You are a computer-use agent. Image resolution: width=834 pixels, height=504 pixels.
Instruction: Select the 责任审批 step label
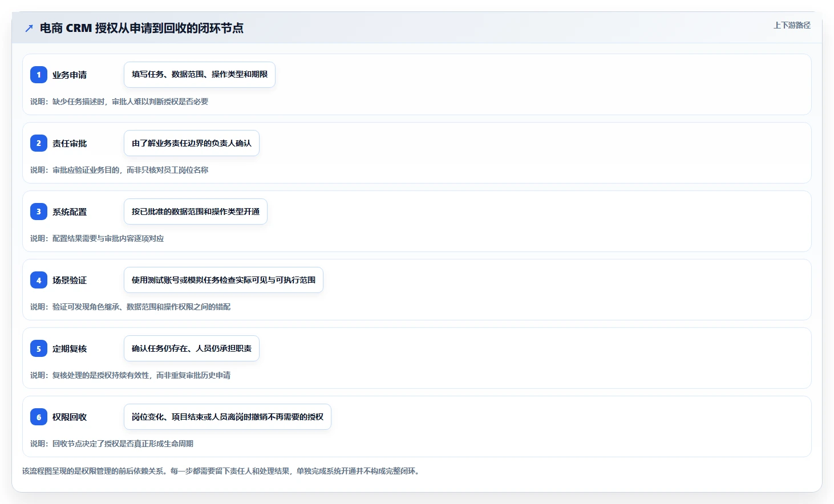(x=70, y=143)
